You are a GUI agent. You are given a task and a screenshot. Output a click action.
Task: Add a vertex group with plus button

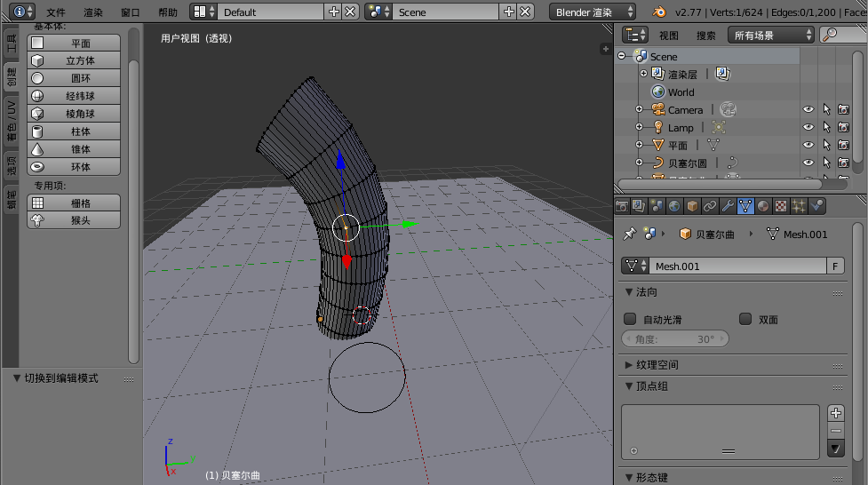coord(835,413)
